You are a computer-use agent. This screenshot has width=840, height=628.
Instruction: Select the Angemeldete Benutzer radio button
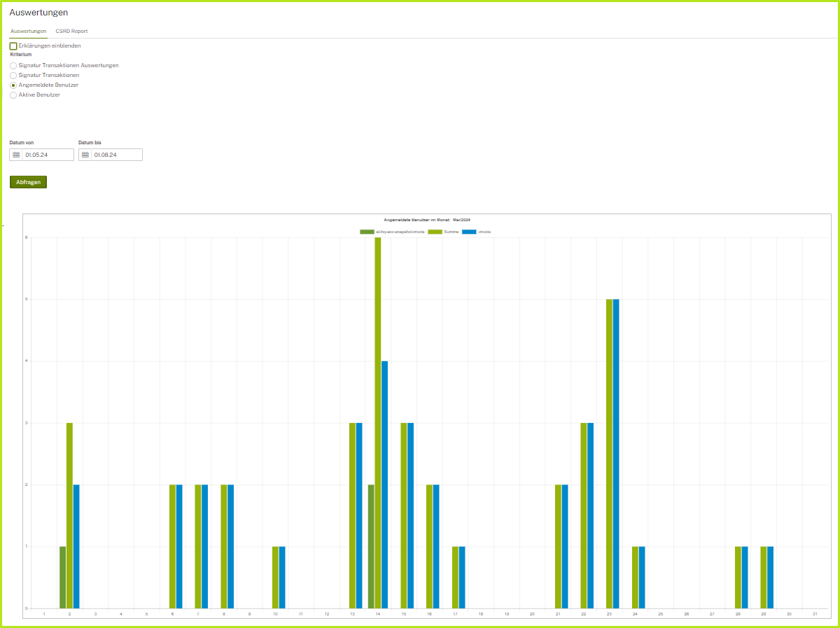tap(13, 85)
